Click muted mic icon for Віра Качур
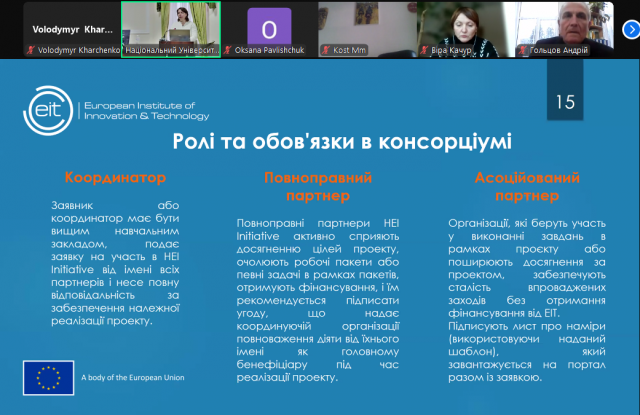Image resolution: width=640 pixels, height=415 pixels. [424, 50]
